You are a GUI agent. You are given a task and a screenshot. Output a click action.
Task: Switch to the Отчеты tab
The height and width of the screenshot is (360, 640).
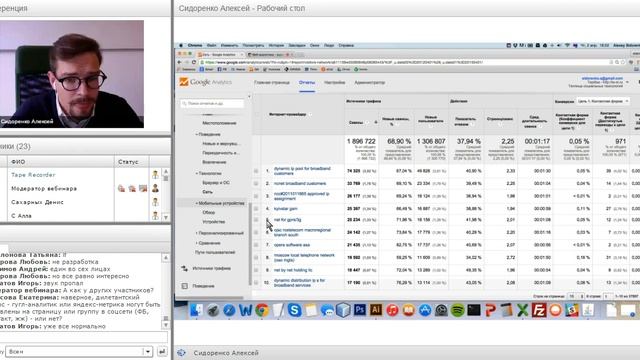[x=307, y=82]
